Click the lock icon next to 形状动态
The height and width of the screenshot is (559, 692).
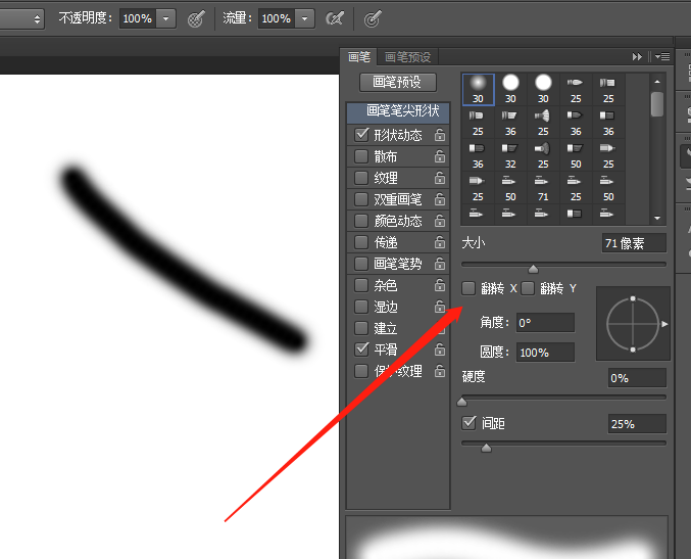point(439,135)
